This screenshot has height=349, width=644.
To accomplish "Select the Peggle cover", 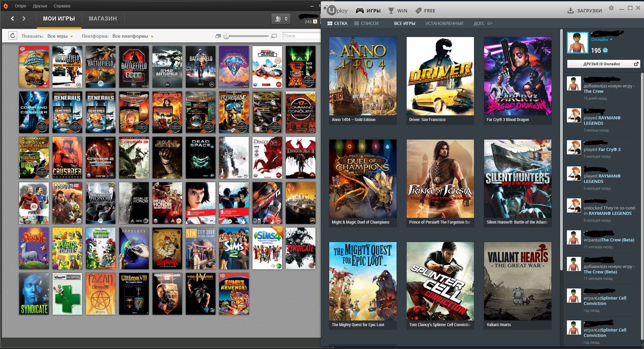I will click(x=34, y=248).
